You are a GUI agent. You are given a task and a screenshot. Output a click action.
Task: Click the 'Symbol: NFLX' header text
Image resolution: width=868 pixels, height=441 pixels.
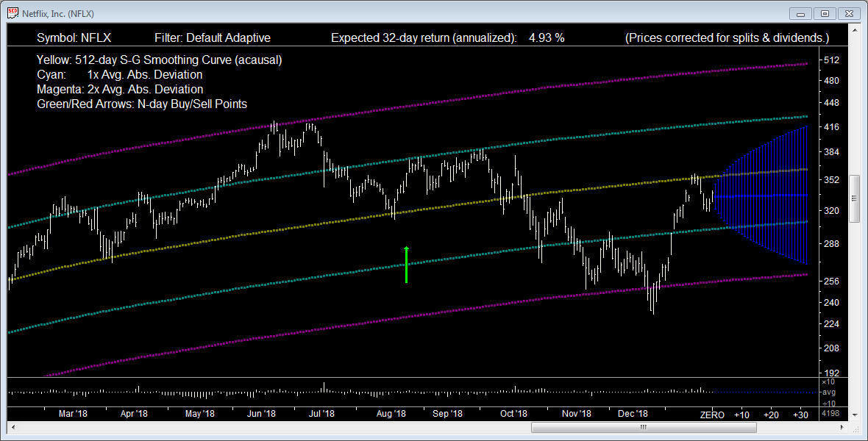point(74,37)
